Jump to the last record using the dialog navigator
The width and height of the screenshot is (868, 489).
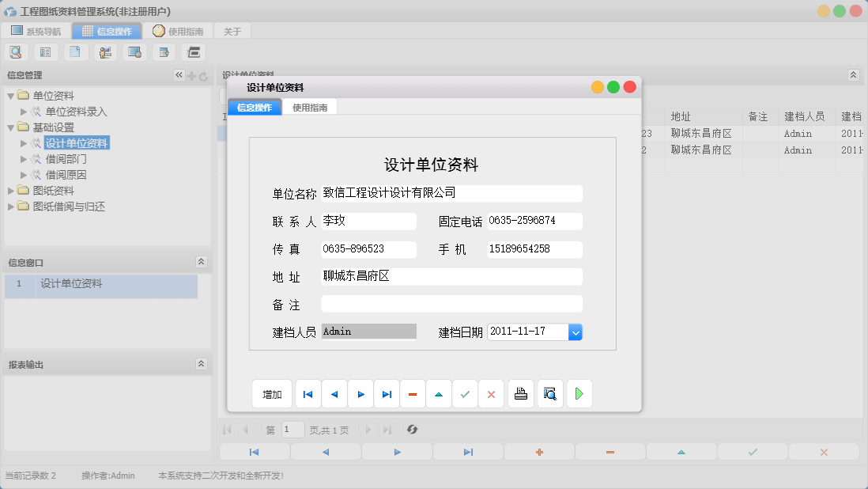(387, 393)
